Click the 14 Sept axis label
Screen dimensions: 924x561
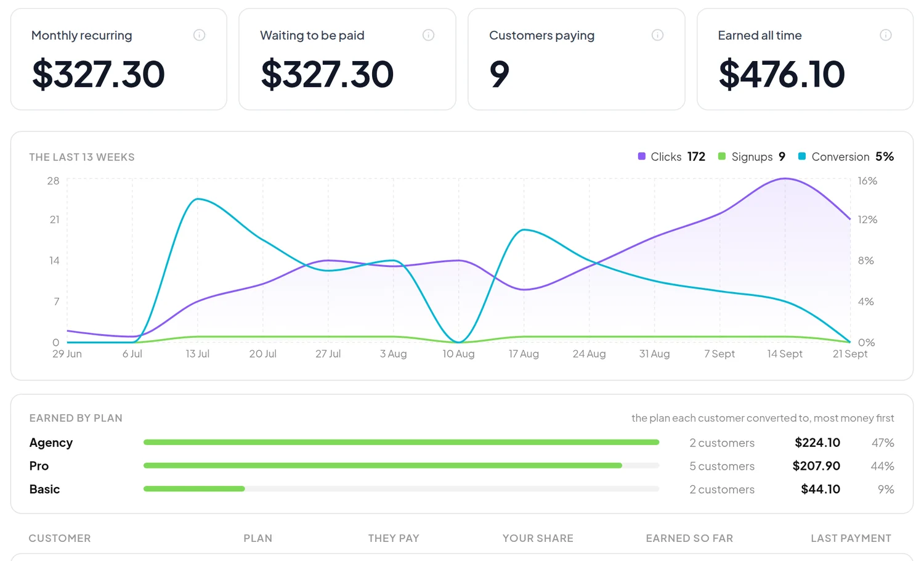[x=785, y=354]
